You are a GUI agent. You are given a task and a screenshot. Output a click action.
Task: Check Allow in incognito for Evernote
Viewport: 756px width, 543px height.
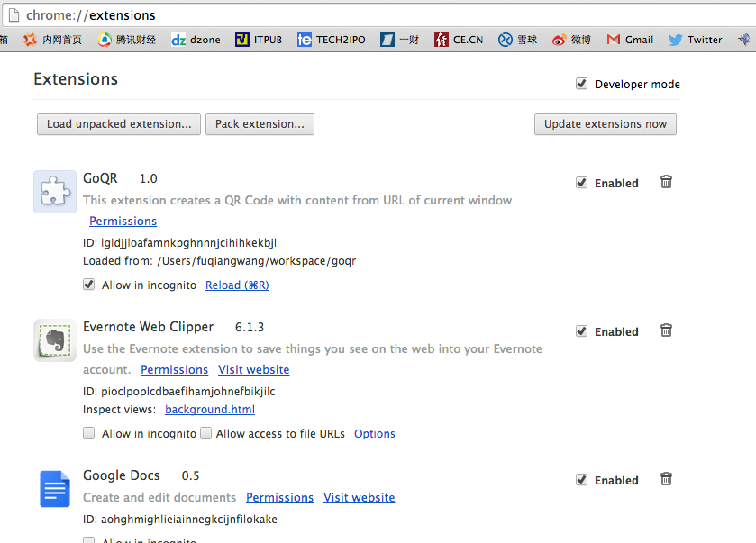88,432
